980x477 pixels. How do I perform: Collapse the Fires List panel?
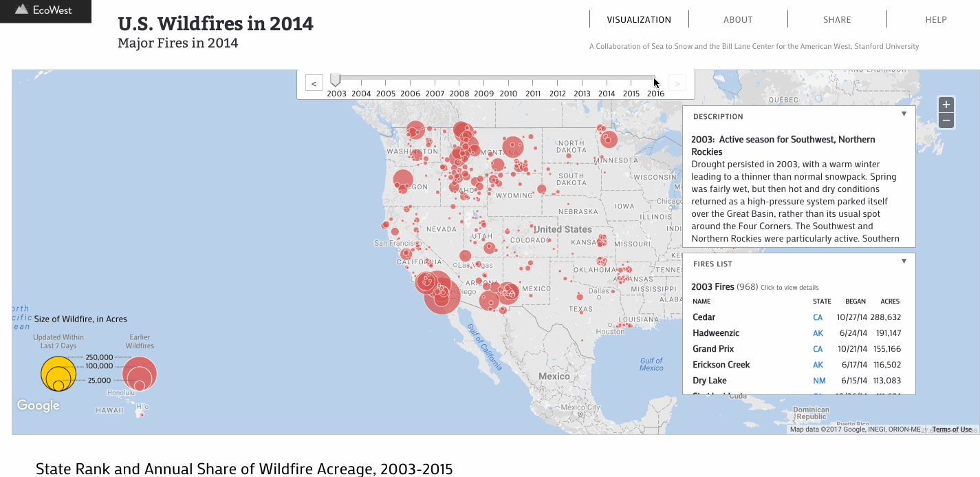(x=904, y=262)
